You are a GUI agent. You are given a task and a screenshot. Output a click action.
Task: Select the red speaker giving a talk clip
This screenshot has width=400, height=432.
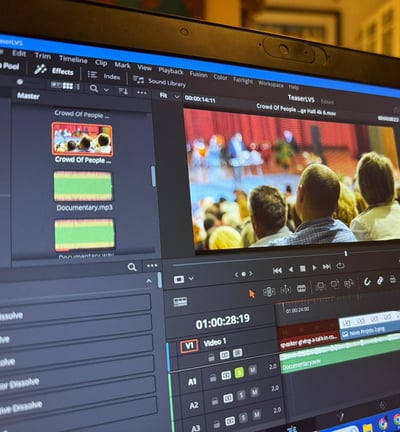tap(308, 335)
